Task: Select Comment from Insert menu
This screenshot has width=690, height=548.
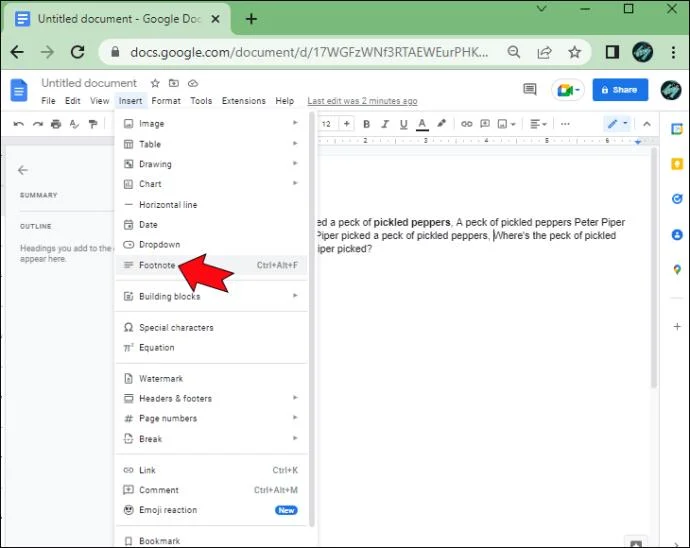Action: tap(211, 490)
